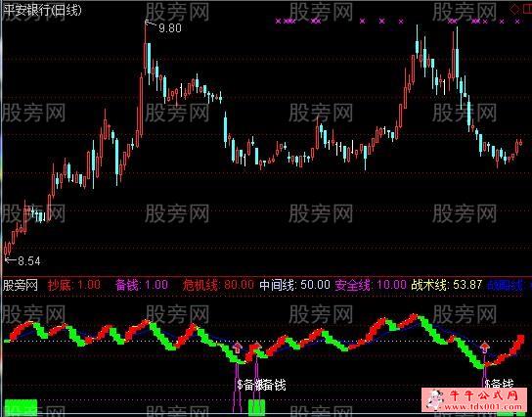Click the 9.80 high price arrow marker
This screenshot has height=417, width=532.
click(x=163, y=26)
